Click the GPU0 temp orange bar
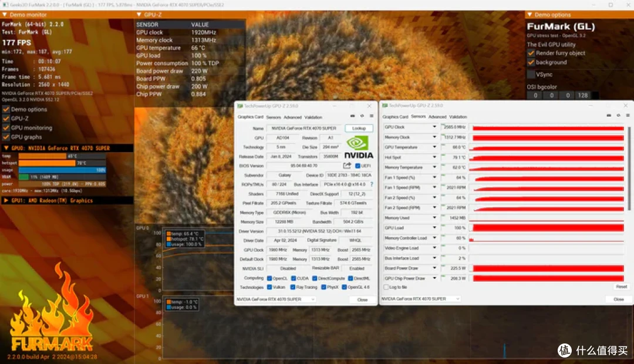The width and height of the screenshot is (634, 364). pos(42,156)
